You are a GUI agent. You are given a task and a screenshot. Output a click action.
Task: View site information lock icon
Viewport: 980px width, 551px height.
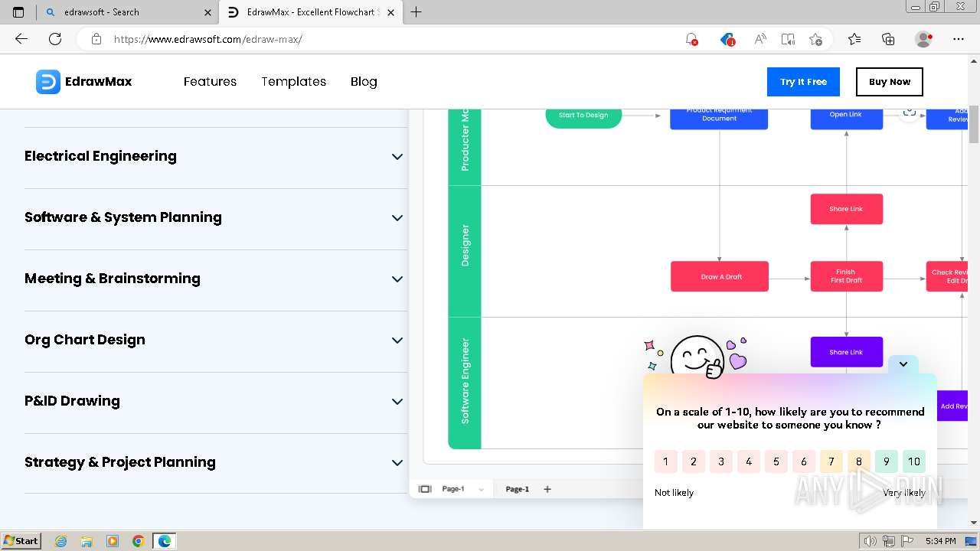(96, 39)
